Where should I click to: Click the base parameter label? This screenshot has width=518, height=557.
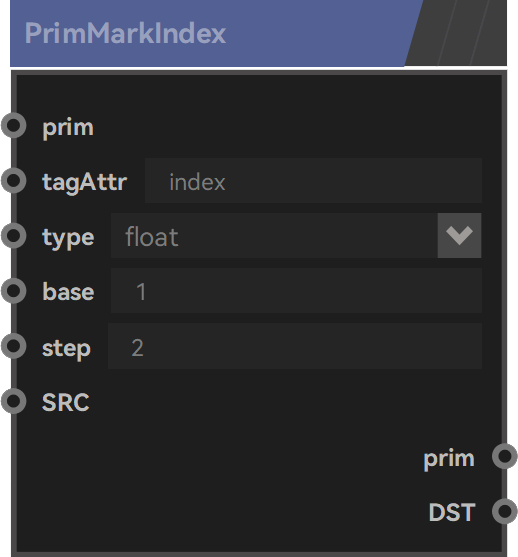tap(68, 292)
